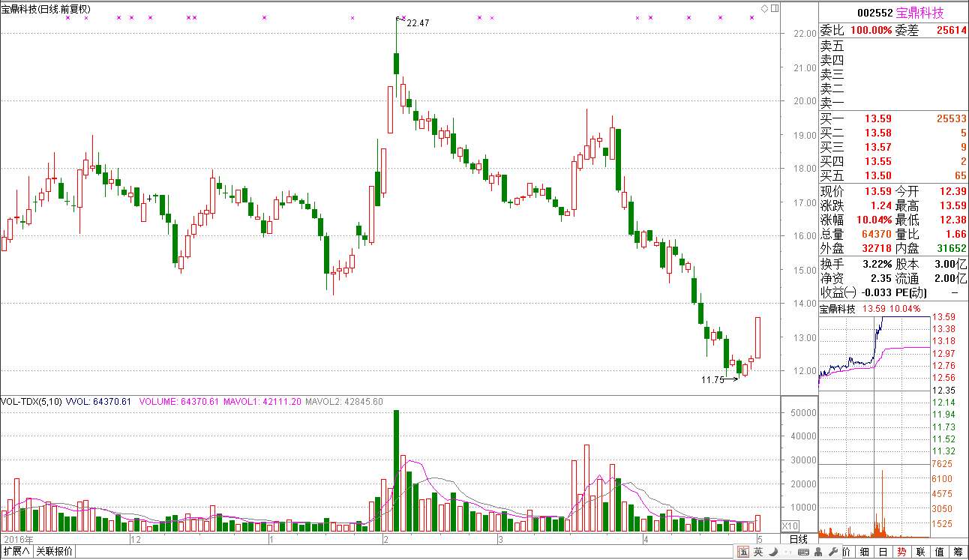Click the 卖一 row label
The height and width of the screenshot is (560, 969).
click(832, 103)
